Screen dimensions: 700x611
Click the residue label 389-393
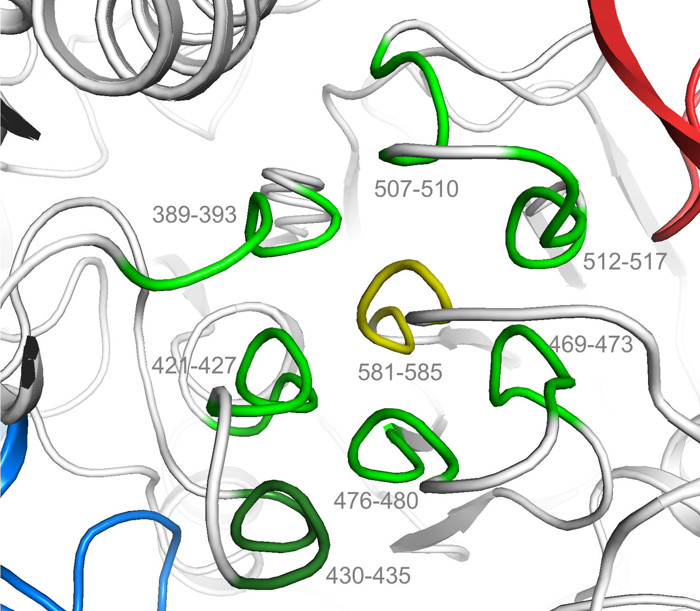point(194,215)
